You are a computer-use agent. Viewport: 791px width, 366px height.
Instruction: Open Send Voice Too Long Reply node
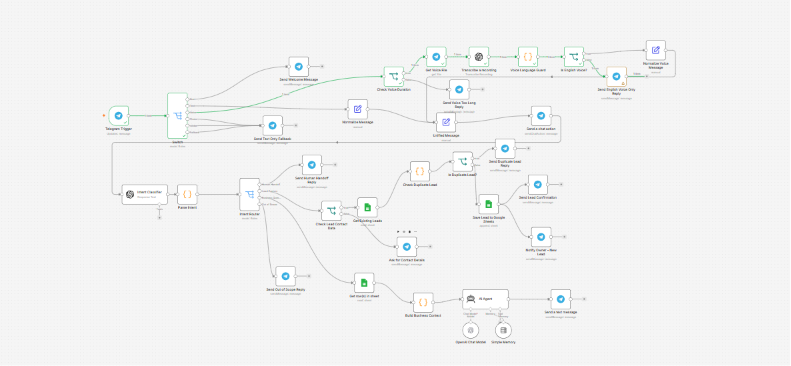point(459,89)
